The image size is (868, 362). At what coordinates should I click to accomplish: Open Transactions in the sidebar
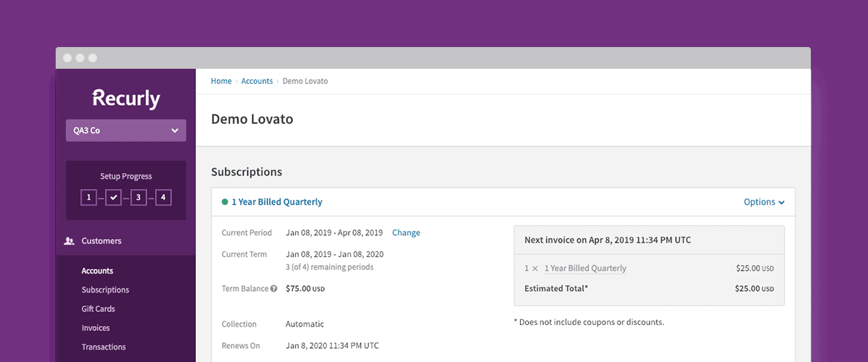103,347
